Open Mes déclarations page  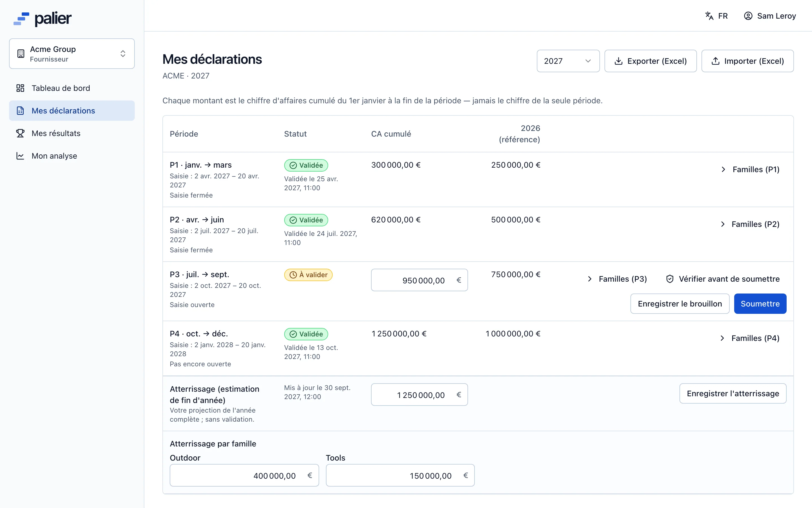click(72, 111)
